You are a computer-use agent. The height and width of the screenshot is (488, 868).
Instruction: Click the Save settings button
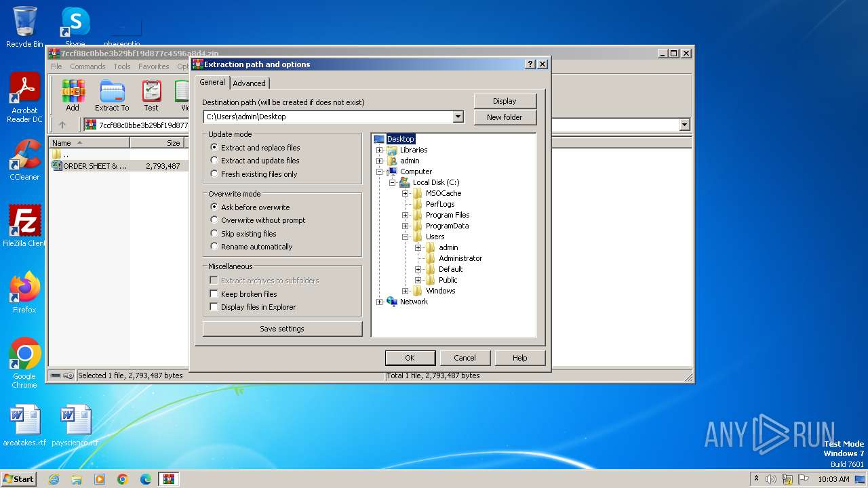(x=282, y=329)
